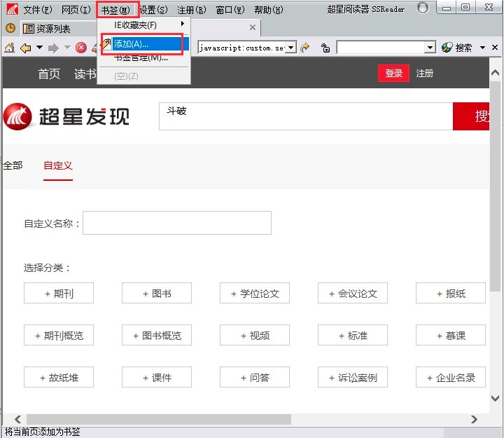Add the 学位论文 category
This screenshot has width=504, height=438.
255,294
